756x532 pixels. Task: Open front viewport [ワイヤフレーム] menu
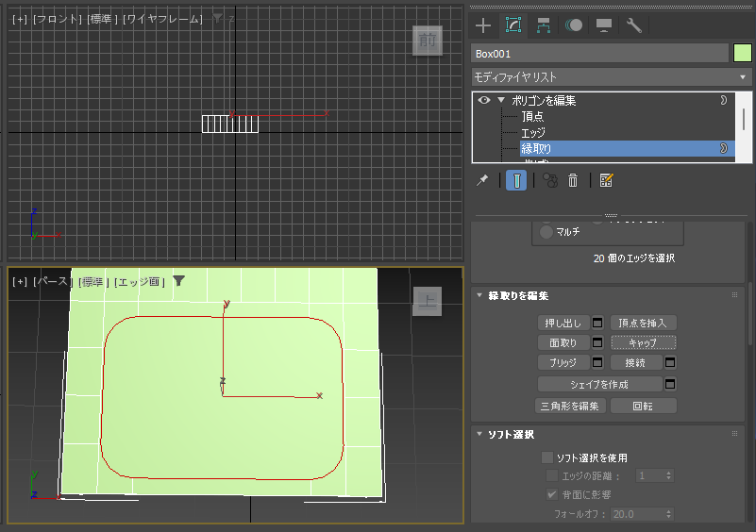tap(163, 19)
